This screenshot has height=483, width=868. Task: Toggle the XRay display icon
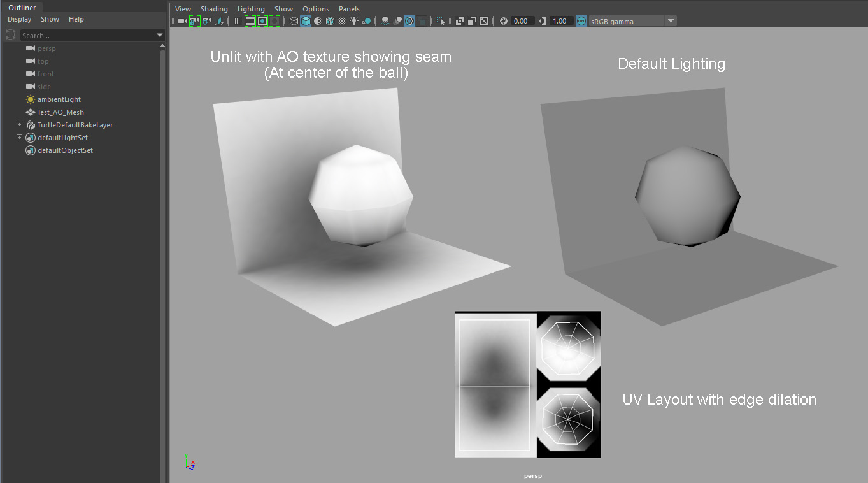(460, 21)
